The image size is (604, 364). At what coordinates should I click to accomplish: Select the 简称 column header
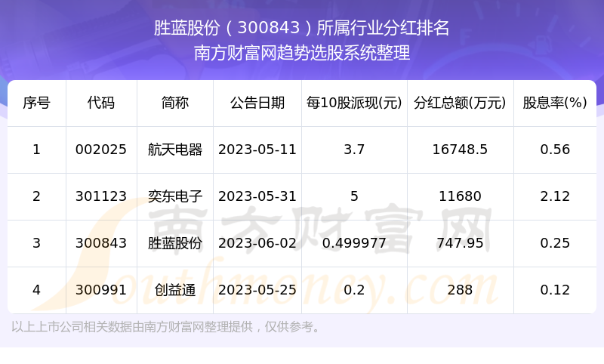pos(175,103)
